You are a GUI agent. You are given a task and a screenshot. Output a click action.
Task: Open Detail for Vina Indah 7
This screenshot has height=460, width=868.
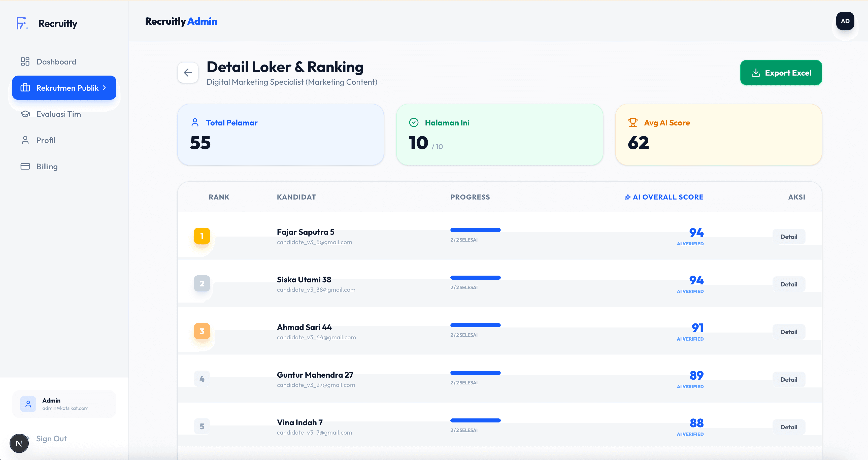[x=788, y=427]
